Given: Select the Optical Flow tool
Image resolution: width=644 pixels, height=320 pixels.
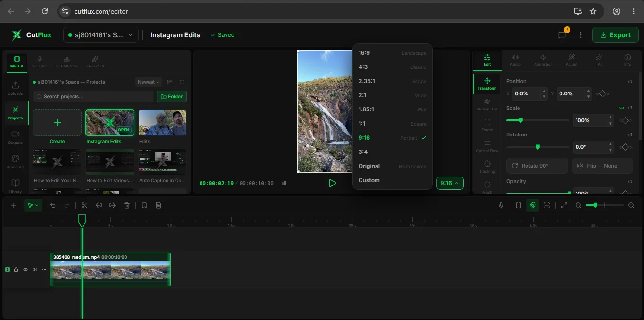Looking at the screenshot, I should click(487, 146).
